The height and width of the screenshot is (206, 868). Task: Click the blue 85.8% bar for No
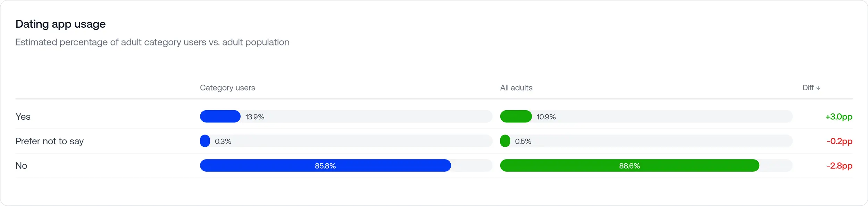click(325, 166)
